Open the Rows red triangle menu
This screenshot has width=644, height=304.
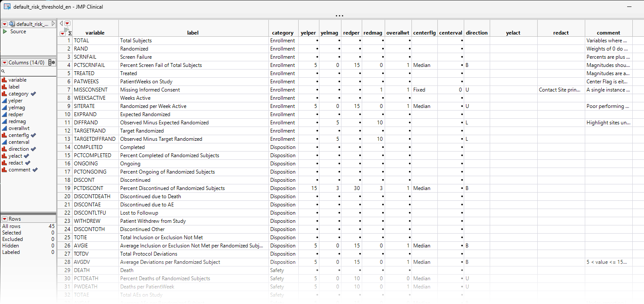(x=5, y=219)
